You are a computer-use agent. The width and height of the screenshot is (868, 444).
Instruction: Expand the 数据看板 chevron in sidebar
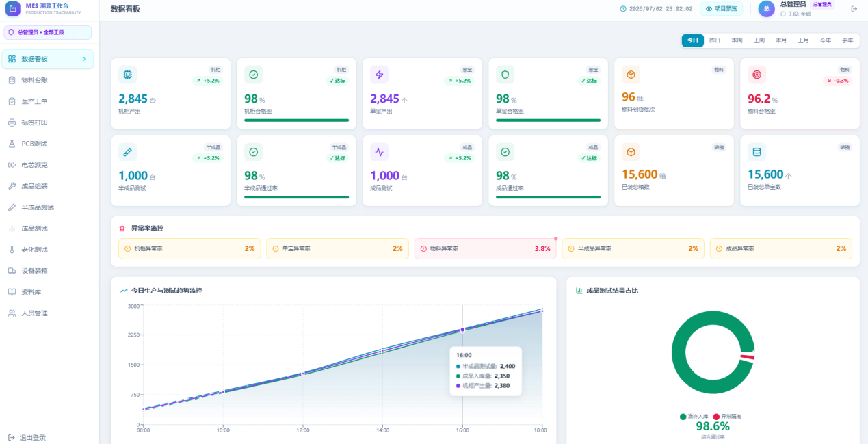point(84,59)
